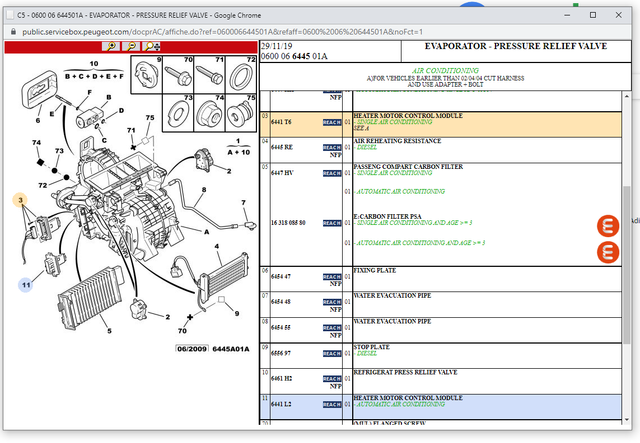Open inset image of ring 72
This screenshot has width=640, height=443.
pyautogui.click(x=240, y=75)
